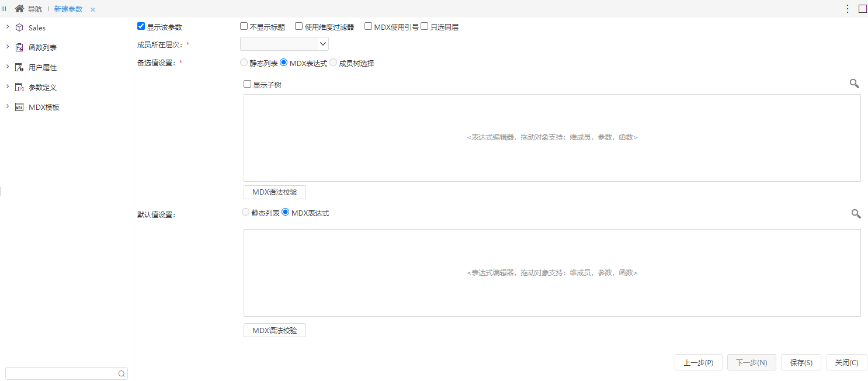Select MDX表达式 for 默认值设置

pos(285,213)
